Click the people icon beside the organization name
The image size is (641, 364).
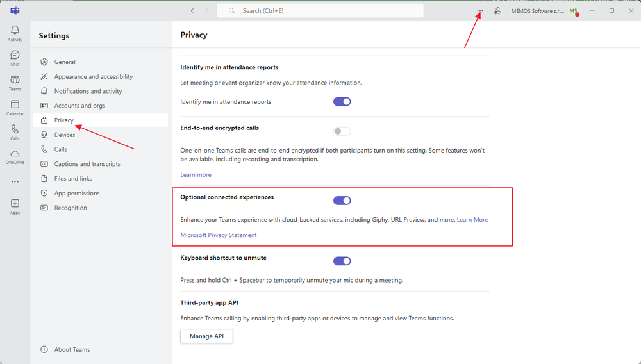497,11
